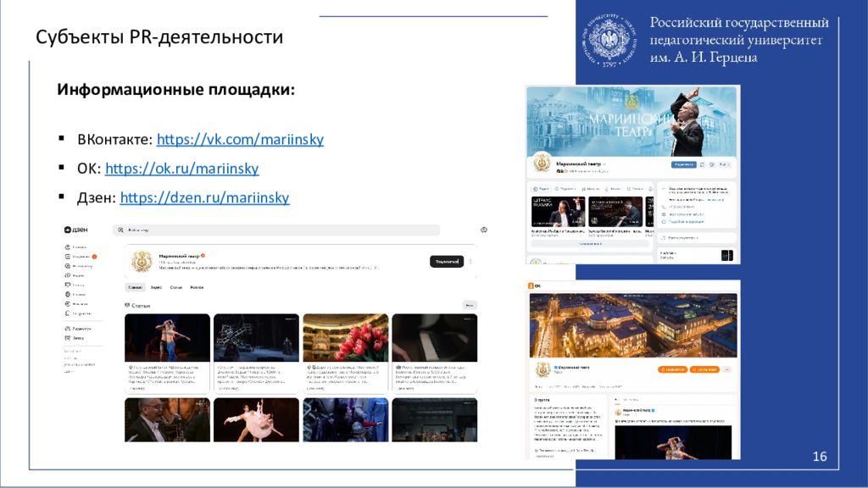The image size is (868, 488).
Task: Open the dancer photo in the OK page post
Action: (x=673, y=442)
